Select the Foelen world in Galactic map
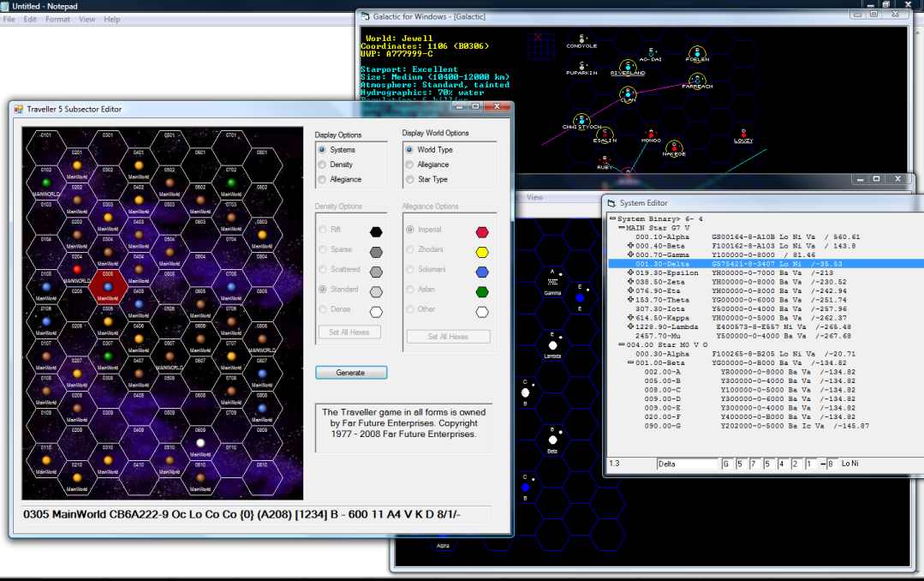Viewport: 924px width, 581px height. [x=697, y=52]
